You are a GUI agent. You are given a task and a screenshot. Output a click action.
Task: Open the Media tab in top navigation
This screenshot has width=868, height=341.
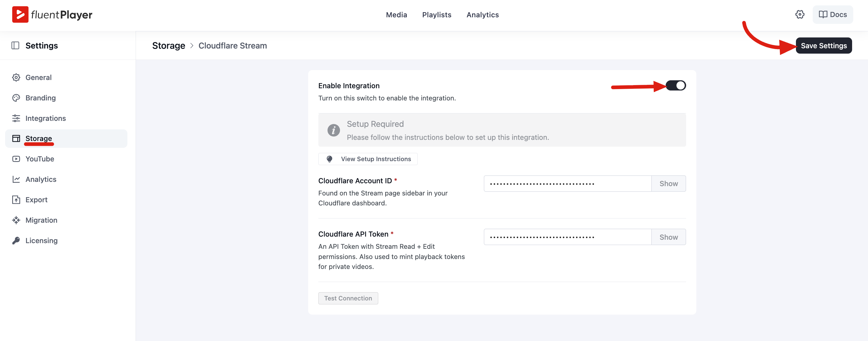[x=396, y=15]
